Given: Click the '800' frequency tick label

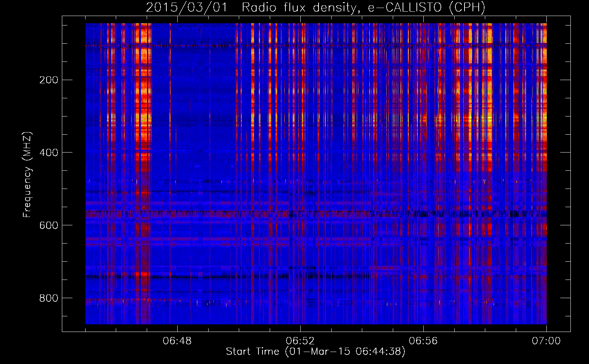Looking at the screenshot, I should click(x=49, y=298).
